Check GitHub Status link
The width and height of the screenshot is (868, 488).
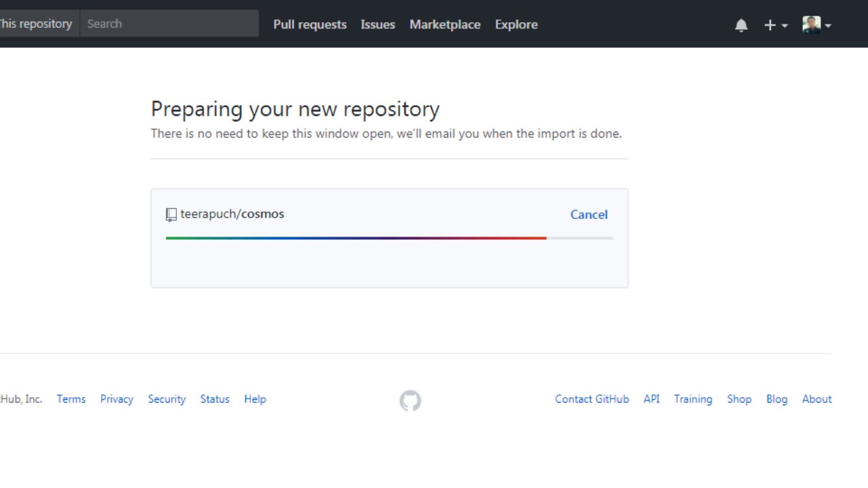215,399
